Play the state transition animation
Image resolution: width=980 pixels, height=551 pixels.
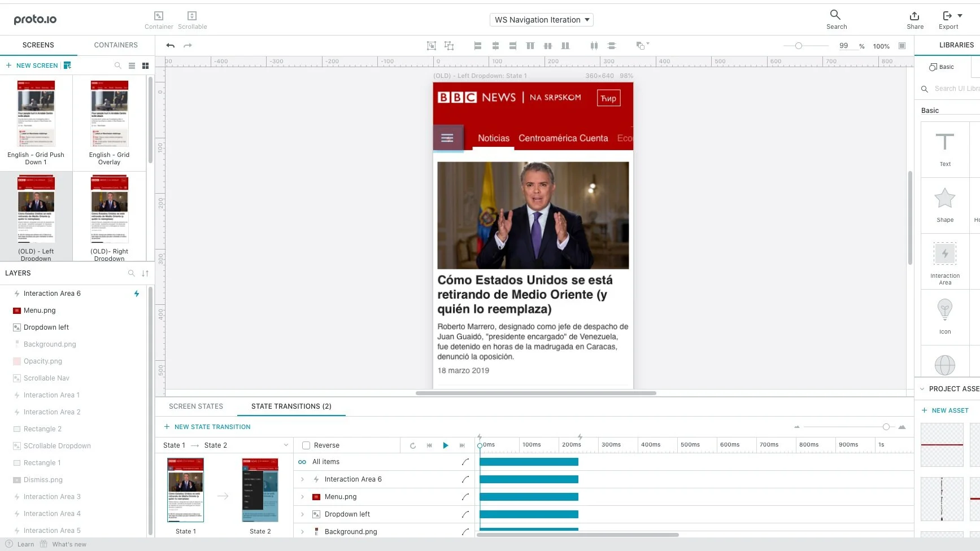[446, 445]
